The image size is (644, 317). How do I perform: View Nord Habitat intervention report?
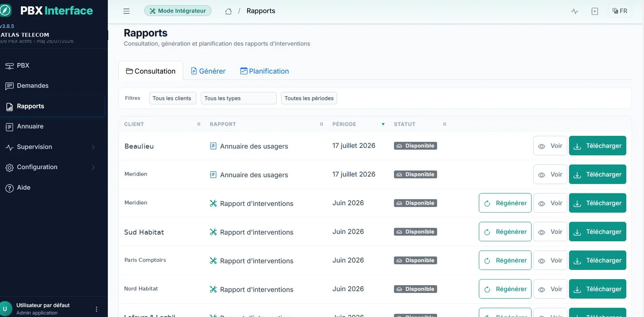coord(550,289)
